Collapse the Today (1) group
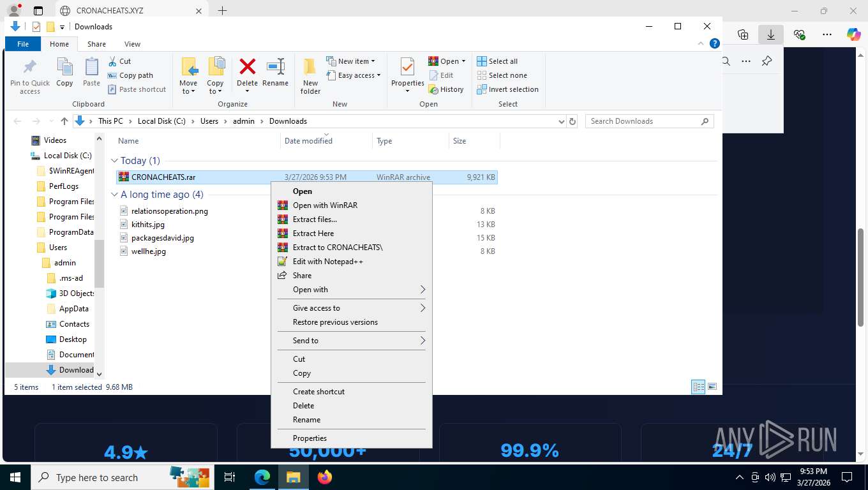868x490 pixels. pos(115,161)
